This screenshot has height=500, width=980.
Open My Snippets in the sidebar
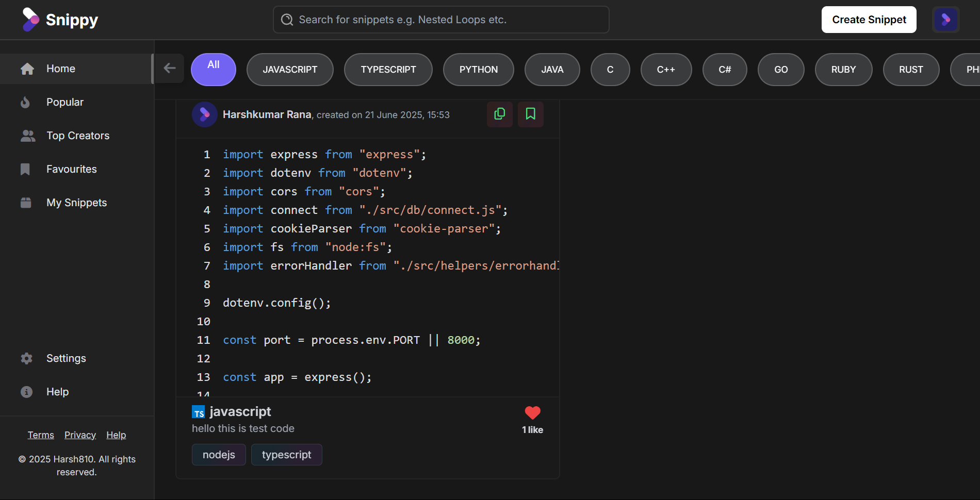[76, 203]
